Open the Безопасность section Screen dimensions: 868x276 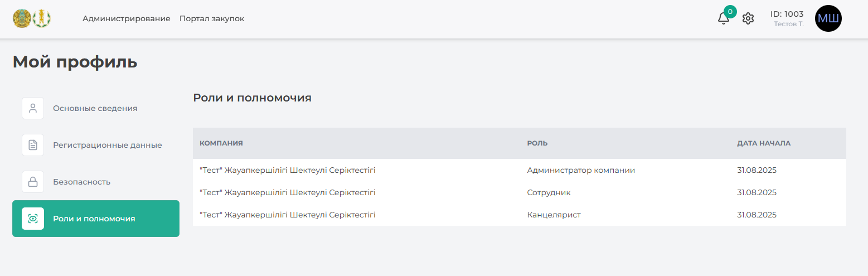[x=81, y=182]
